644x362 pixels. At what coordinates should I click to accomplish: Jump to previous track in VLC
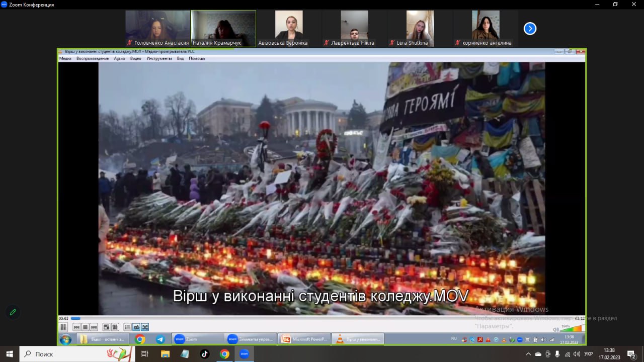[76, 327]
